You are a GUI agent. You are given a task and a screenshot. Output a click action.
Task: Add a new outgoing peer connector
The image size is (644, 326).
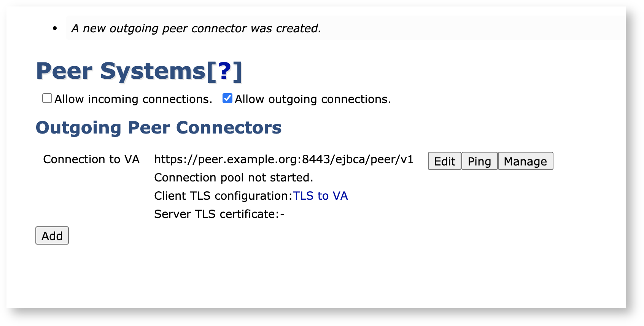tap(52, 236)
